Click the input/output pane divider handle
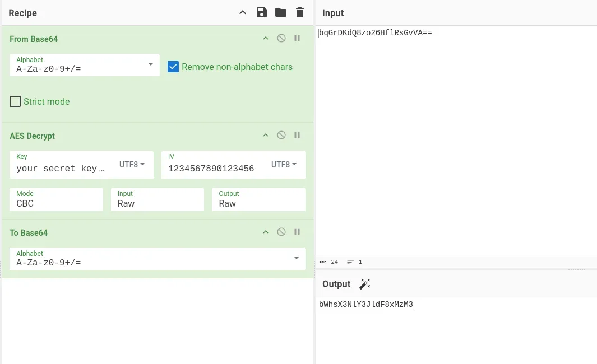This screenshot has width=597, height=364. coord(577,269)
